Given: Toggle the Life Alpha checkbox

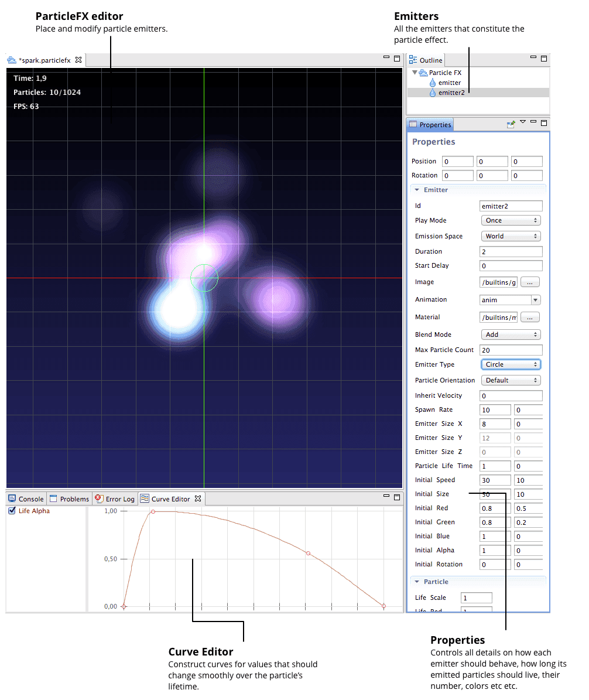Looking at the screenshot, I should tap(12, 511).
